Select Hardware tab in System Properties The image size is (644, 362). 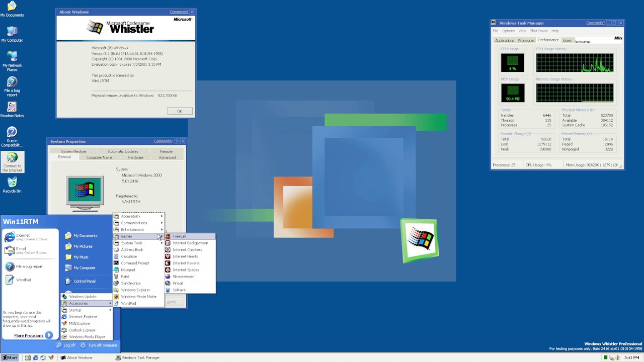[135, 157]
